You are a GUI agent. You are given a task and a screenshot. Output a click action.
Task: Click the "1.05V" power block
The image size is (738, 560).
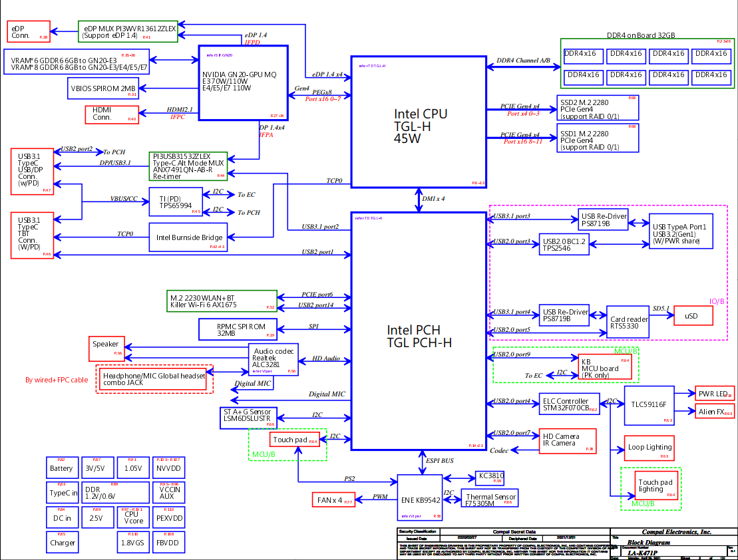point(133,468)
